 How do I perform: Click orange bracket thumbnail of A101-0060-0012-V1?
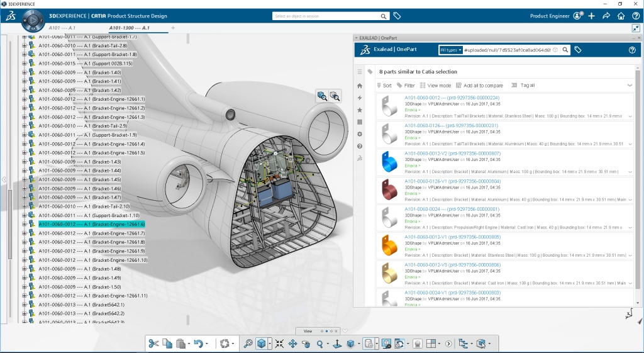pyautogui.click(x=389, y=245)
